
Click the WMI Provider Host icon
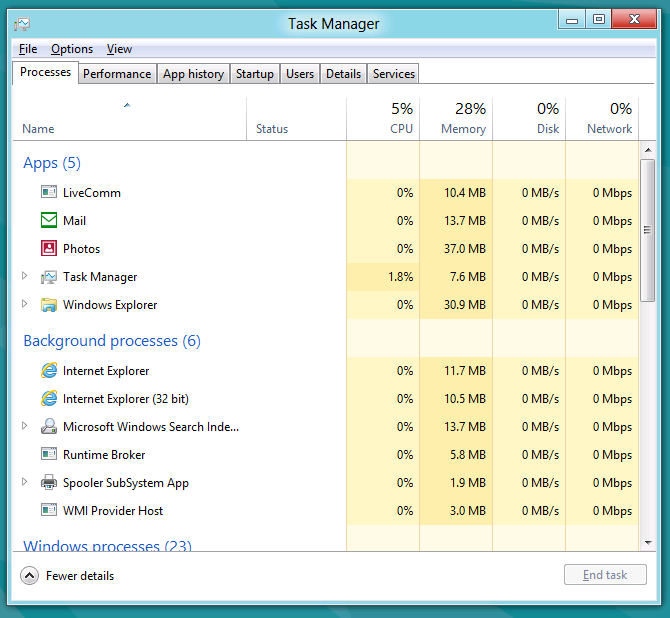[49, 510]
